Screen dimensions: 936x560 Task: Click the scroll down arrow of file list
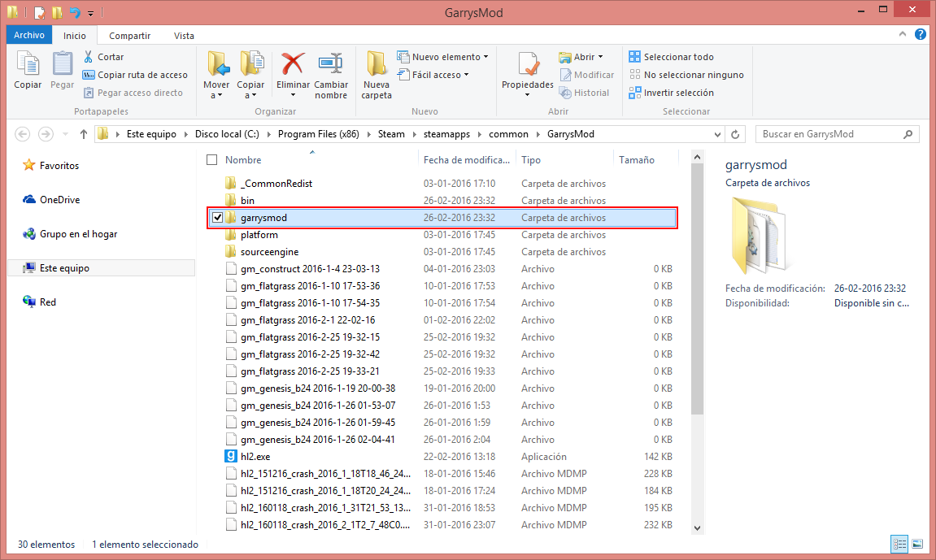click(697, 527)
